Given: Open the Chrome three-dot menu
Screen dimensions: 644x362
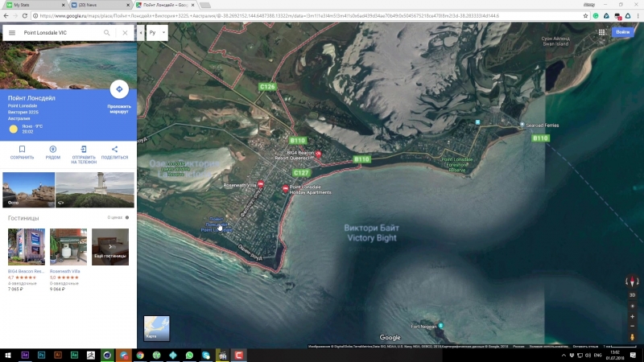Looking at the screenshot, I should 638,15.
